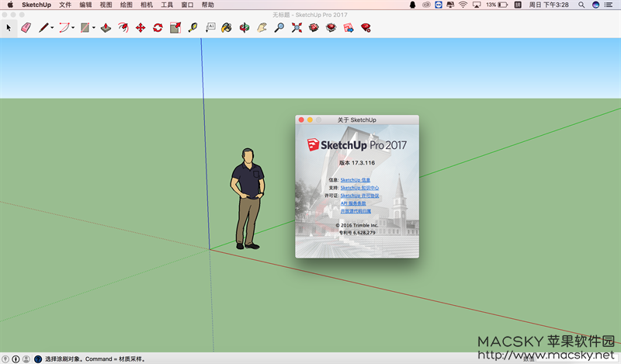
Task: Open the SketchUp 信息 link
Action: pos(356,180)
